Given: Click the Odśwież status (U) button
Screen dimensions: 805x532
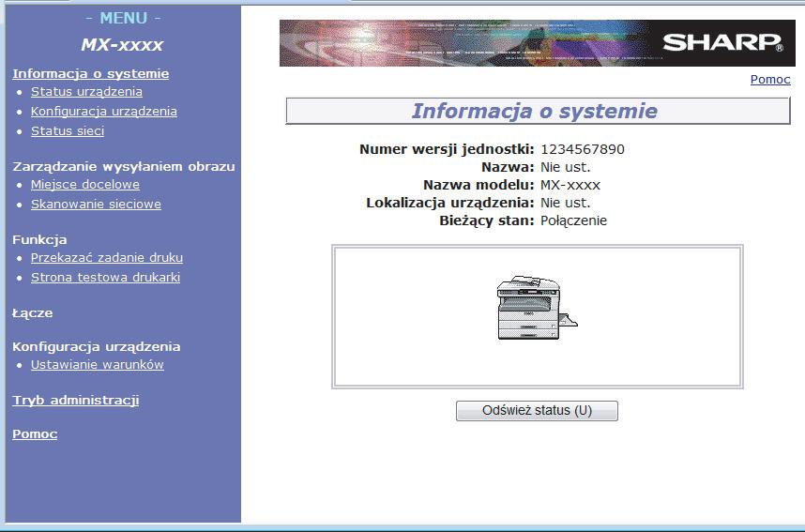Looking at the screenshot, I should click(537, 411).
